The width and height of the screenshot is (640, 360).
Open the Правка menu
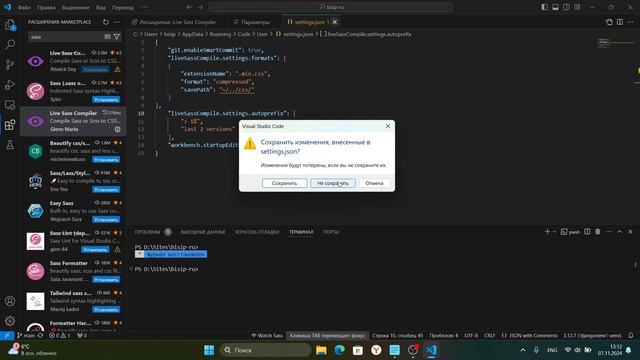(46, 7)
